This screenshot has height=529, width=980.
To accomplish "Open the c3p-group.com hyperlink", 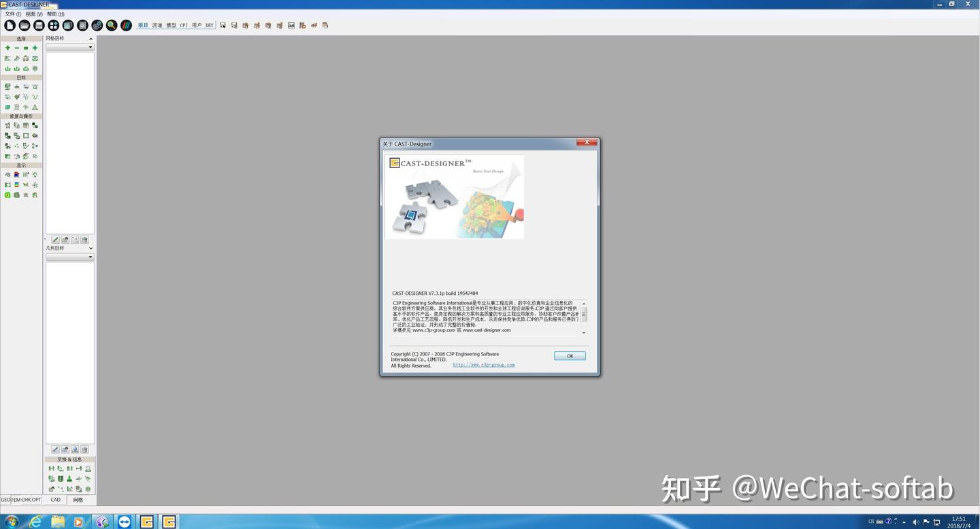I will (483, 364).
